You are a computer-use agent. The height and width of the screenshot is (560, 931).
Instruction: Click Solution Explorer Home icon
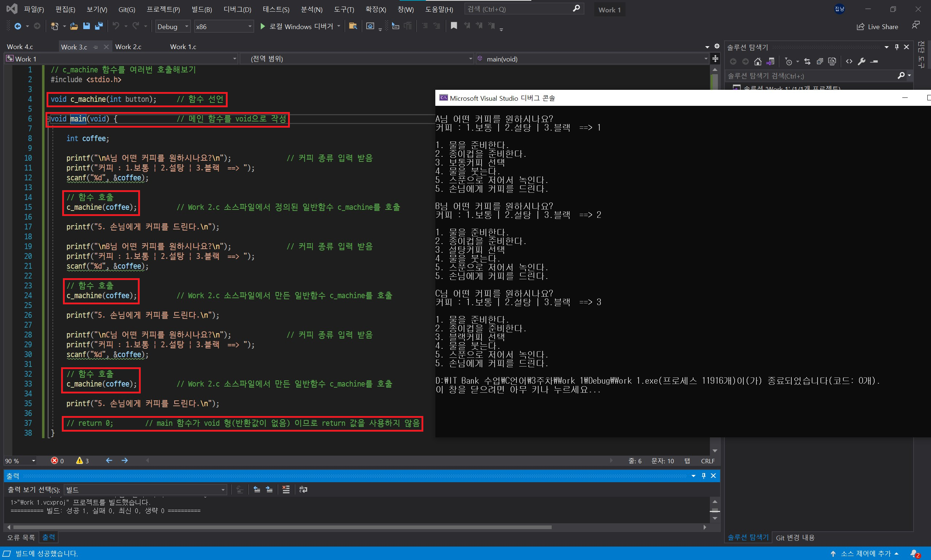[x=758, y=61]
